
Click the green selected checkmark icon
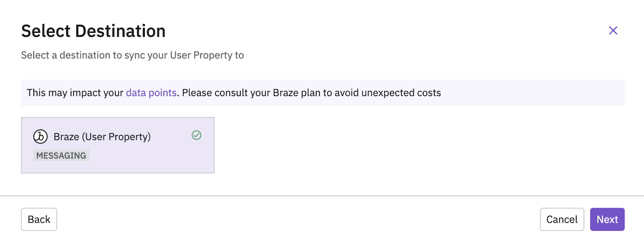tap(196, 135)
